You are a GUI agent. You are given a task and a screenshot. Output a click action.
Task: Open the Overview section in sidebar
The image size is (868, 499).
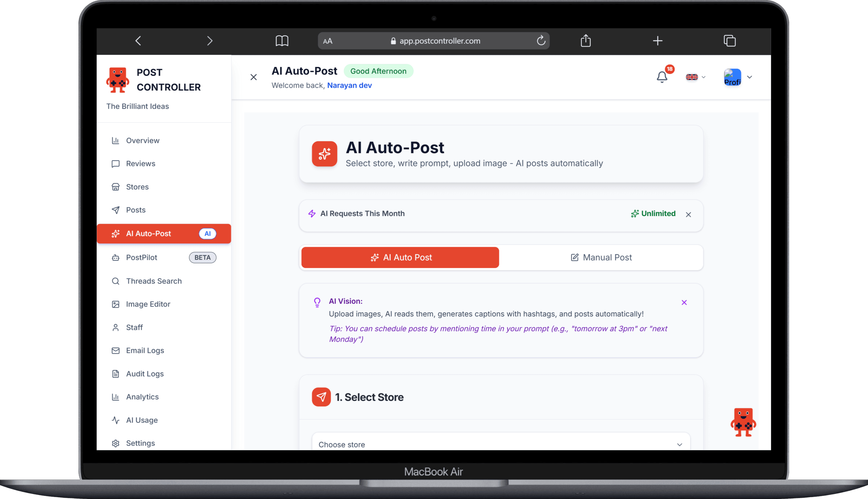(x=143, y=140)
